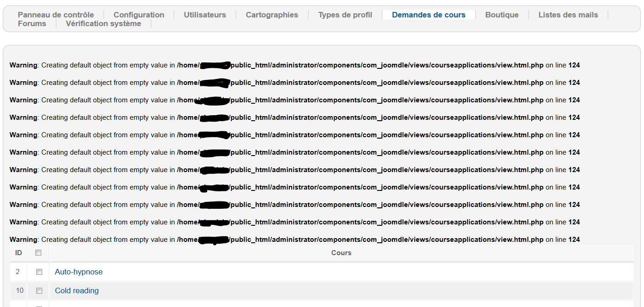The height and width of the screenshot is (307, 644).
Task: Go to the Vérification système tab
Action: click(x=104, y=23)
